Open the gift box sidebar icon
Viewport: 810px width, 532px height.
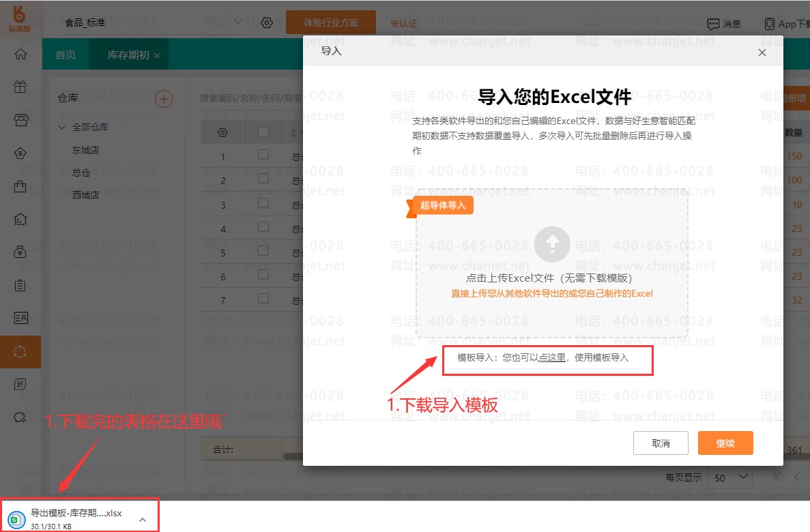20,87
